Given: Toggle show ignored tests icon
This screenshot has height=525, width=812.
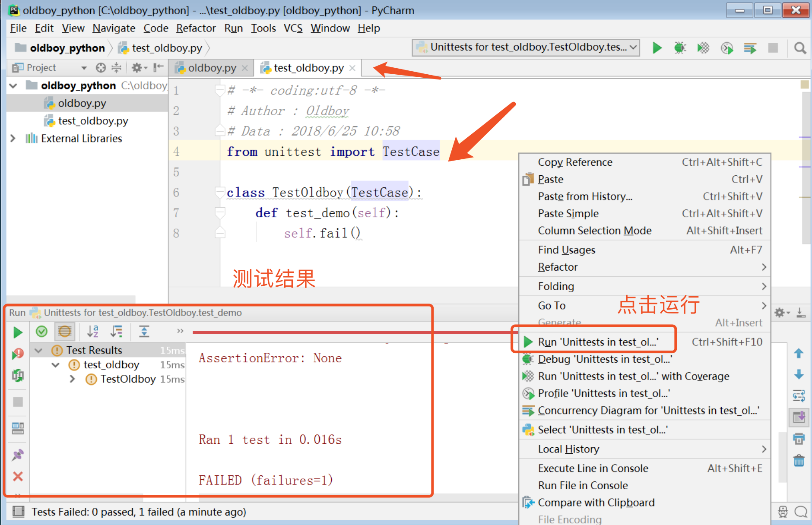Looking at the screenshot, I should pos(64,332).
